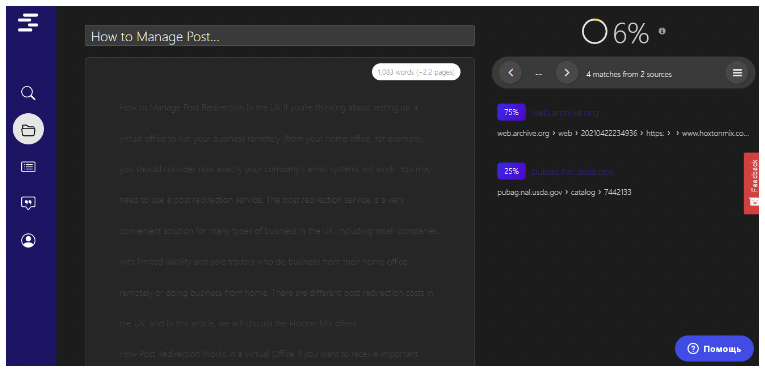Open the web.archive.org source link
Image resolution: width=765 pixels, height=374 pixels.
pyautogui.click(x=564, y=113)
